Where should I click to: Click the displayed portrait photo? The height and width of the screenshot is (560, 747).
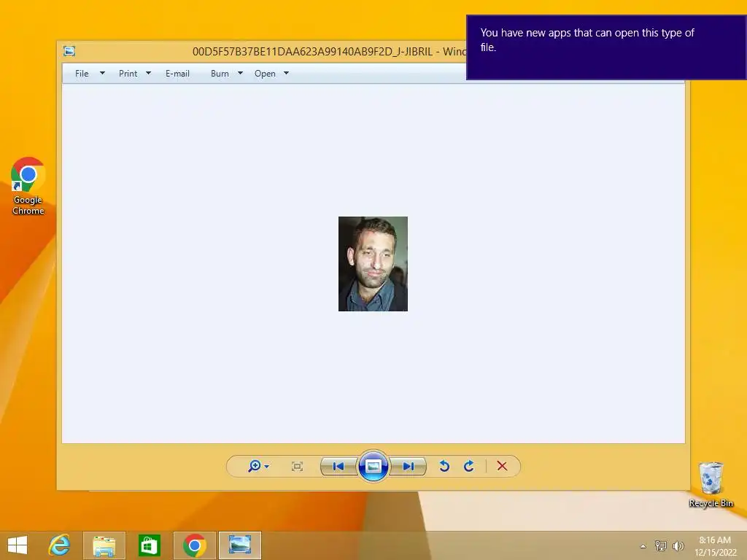373,264
